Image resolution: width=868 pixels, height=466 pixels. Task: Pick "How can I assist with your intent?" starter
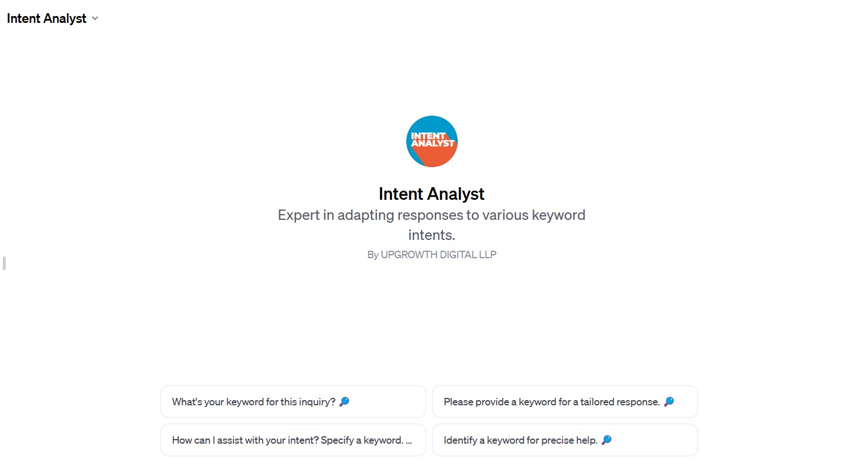click(x=293, y=440)
